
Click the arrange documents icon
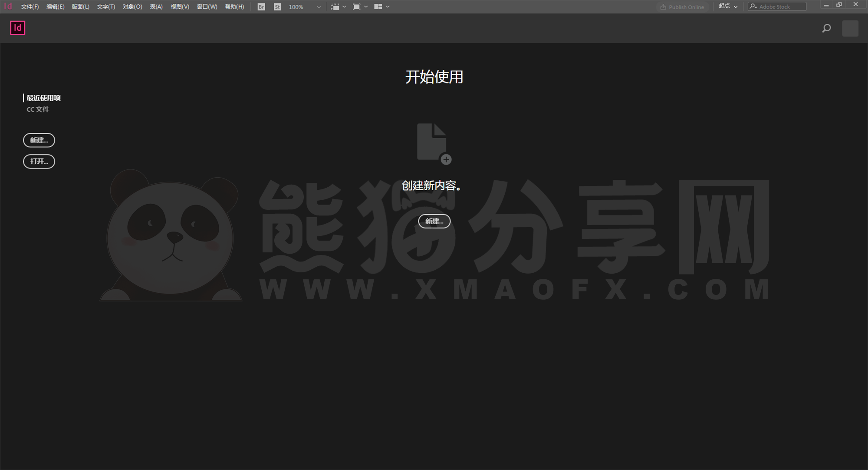[378, 7]
